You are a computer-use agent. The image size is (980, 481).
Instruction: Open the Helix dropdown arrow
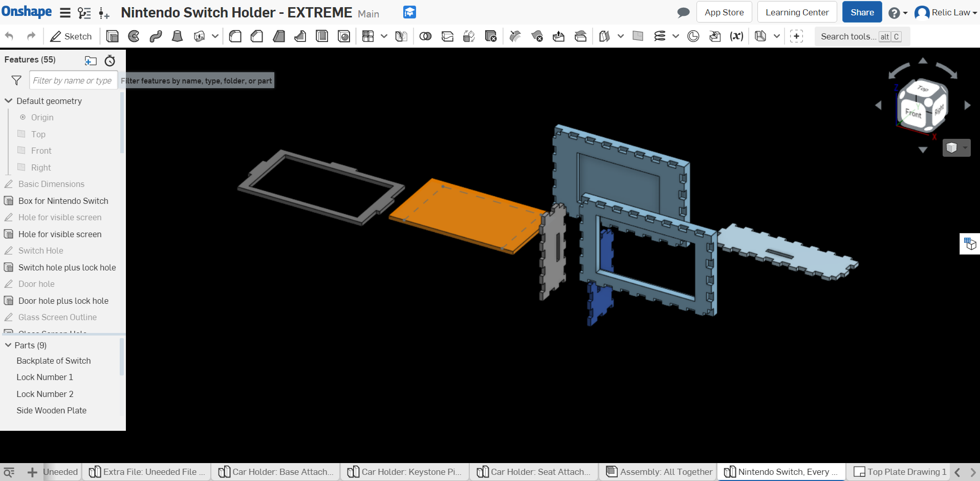click(x=676, y=36)
